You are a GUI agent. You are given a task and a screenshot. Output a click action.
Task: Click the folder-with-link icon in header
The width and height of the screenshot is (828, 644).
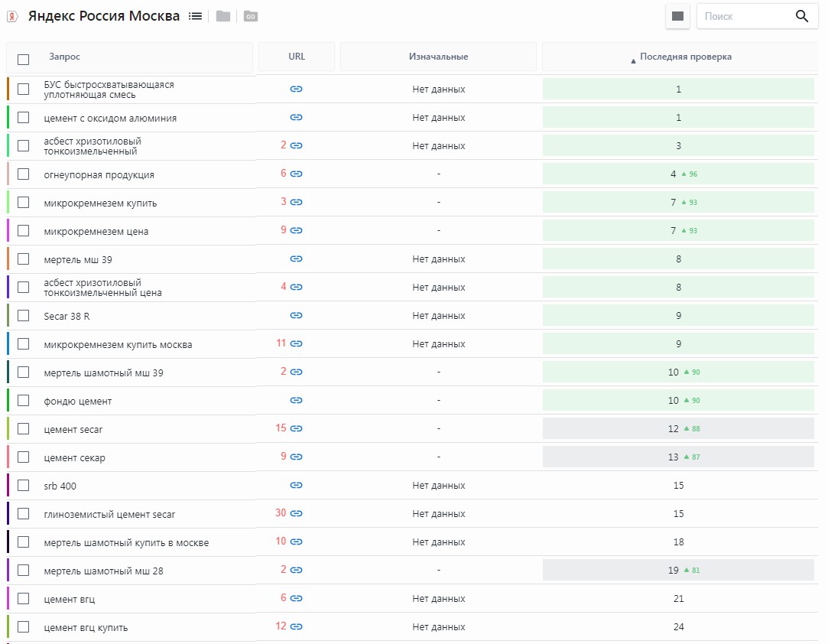point(251,16)
